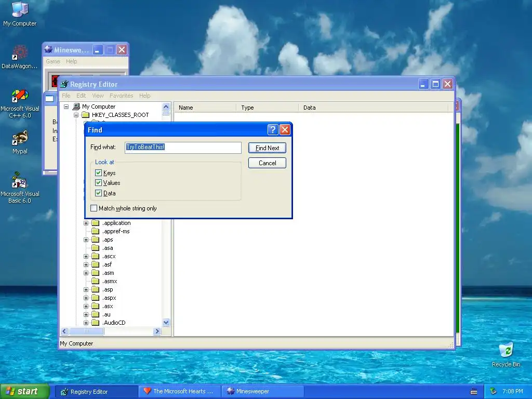Click the .application folder icon in tree
Screen dimensions: 532x399
[x=96, y=223]
